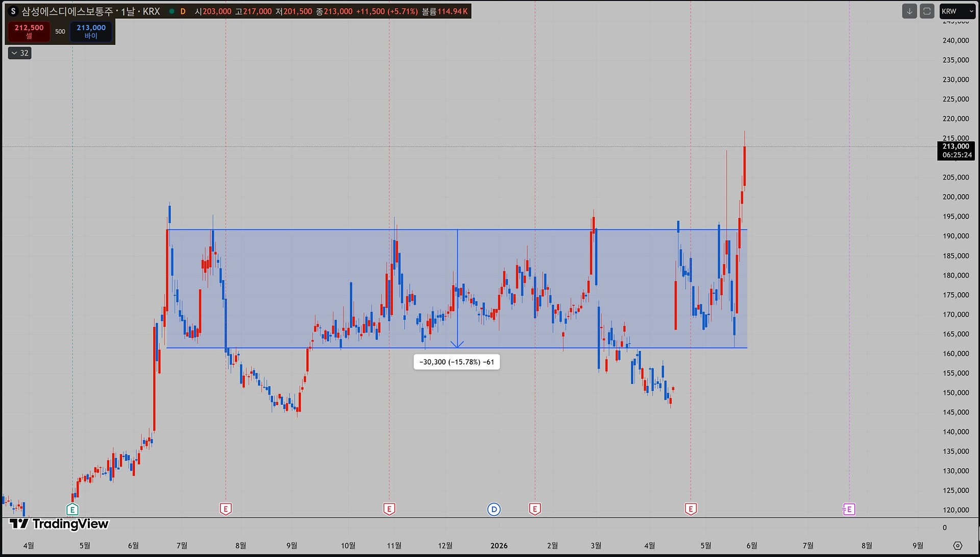Click the 500 order quantity value
The image size is (980, 557).
pyautogui.click(x=60, y=32)
